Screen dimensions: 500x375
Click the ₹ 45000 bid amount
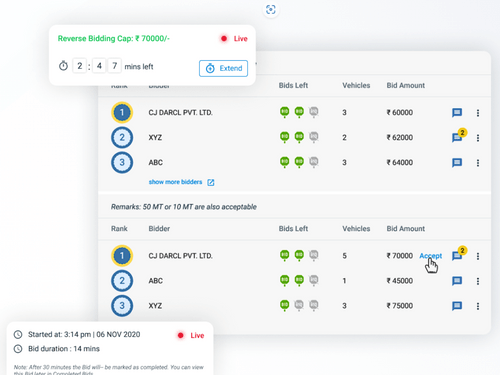pyautogui.click(x=400, y=281)
